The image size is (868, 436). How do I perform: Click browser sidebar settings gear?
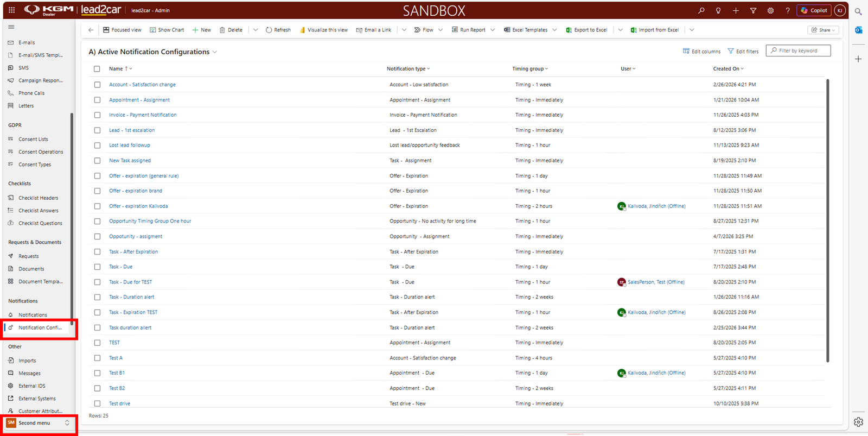[x=858, y=422]
